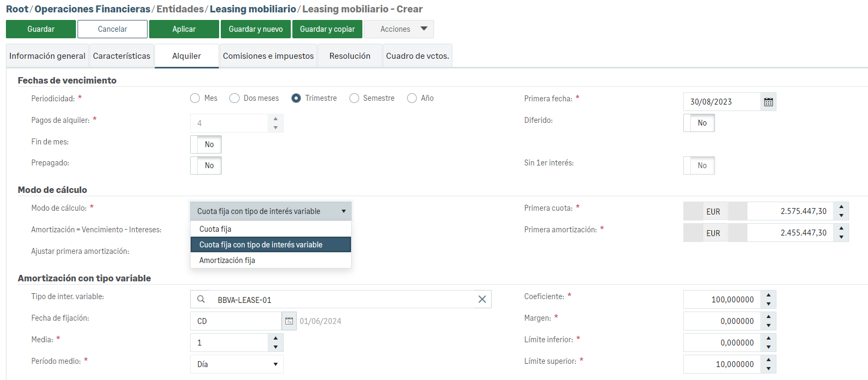Open the Período medio dropdown
Image resolution: width=868 pixels, height=380 pixels.
[237, 364]
